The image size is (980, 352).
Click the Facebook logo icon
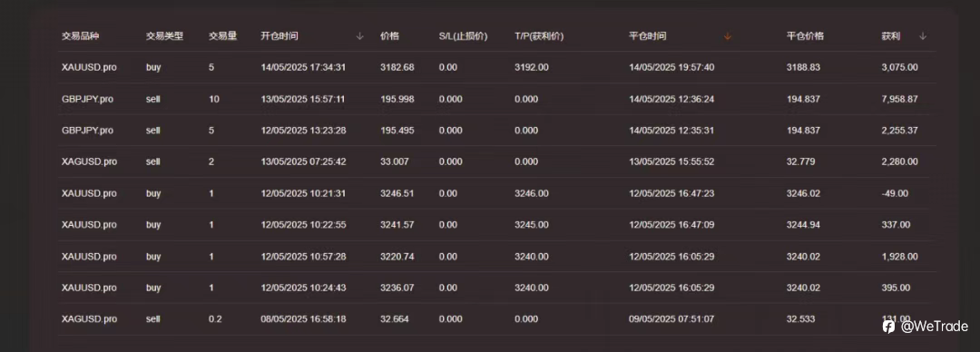(888, 327)
